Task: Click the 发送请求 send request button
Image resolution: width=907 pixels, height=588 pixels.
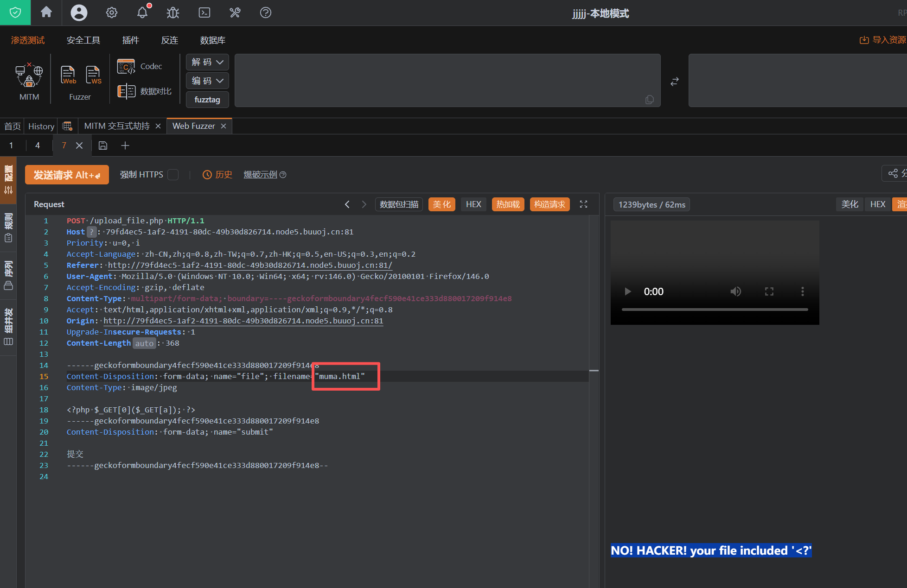Action: point(67,175)
